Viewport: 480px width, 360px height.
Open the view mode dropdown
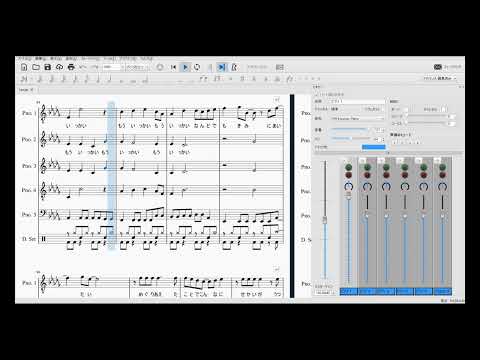[138, 67]
